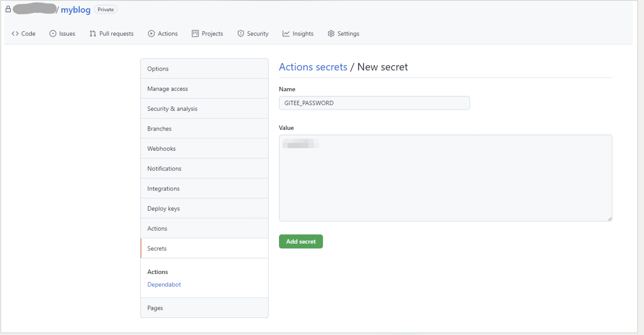Switch to the Insights tab

pos(303,34)
